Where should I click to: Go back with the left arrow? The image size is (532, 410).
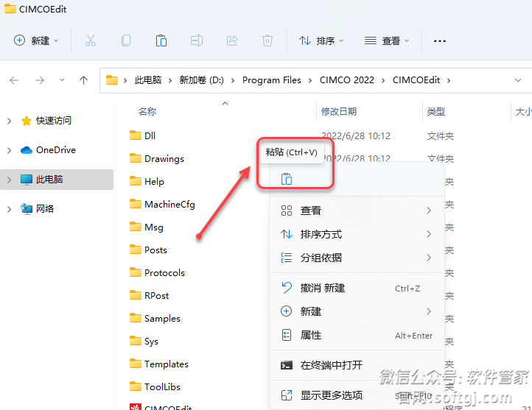pyautogui.click(x=14, y=80)
